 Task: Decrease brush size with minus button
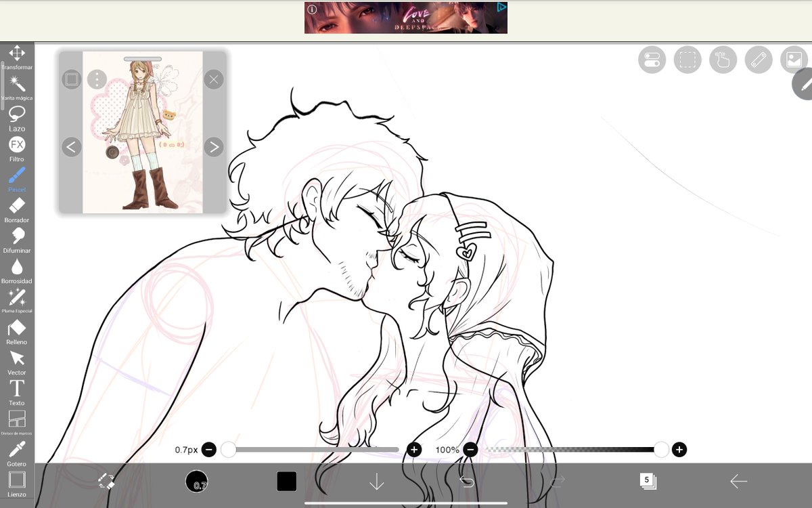point(209,450)
